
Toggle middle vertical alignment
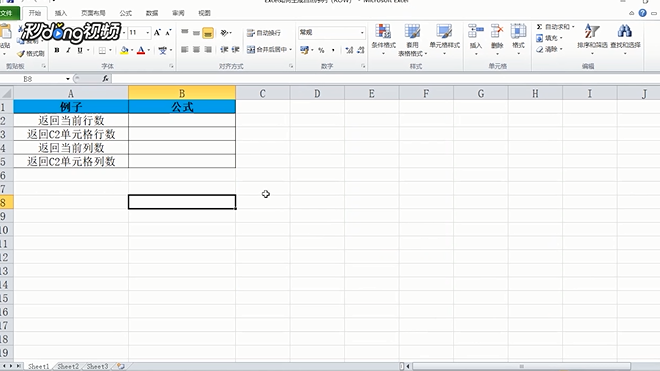196,32
